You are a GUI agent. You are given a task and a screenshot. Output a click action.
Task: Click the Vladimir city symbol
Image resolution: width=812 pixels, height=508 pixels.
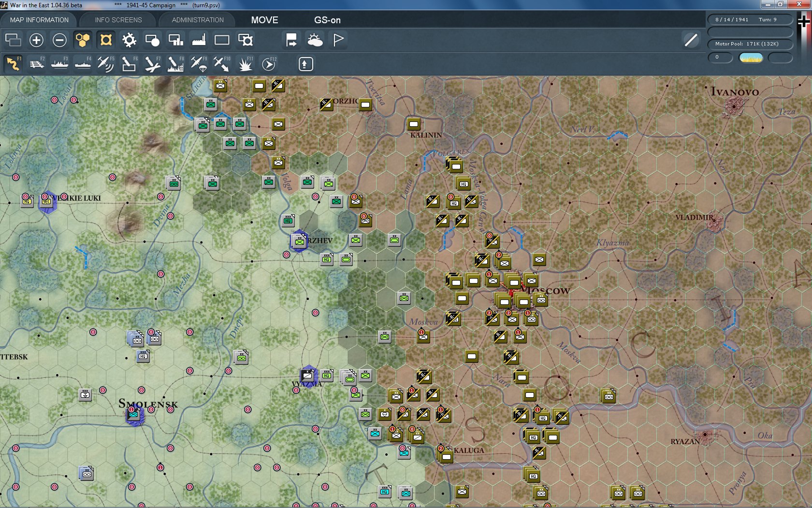714,221
